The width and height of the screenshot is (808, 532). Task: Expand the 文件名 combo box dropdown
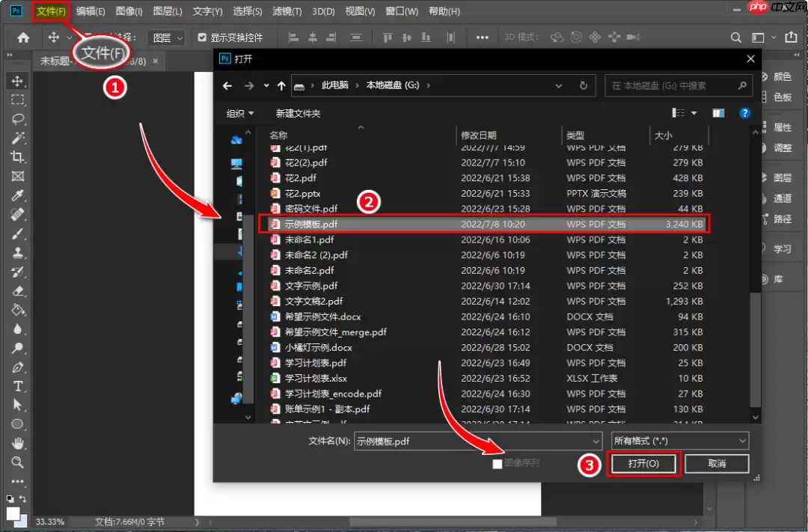(596, 441)
